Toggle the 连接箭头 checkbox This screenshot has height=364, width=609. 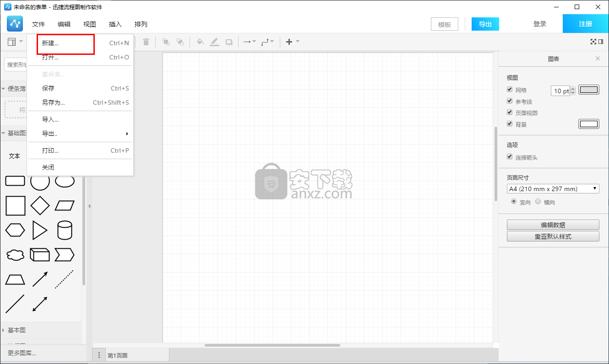coord(510,157)
